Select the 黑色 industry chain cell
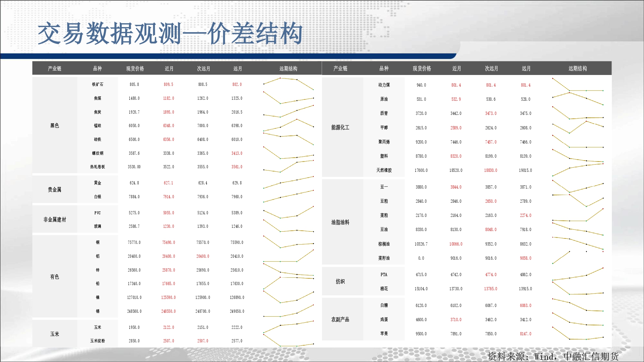644x362 pixels. pos(55,125)
